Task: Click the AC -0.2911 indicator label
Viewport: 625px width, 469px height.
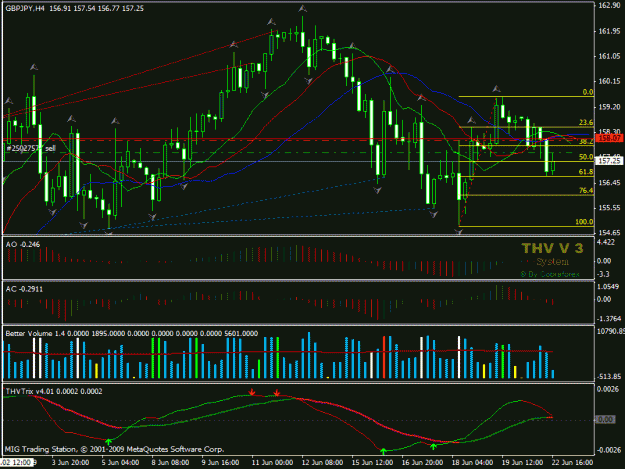Action: point(24,289)
